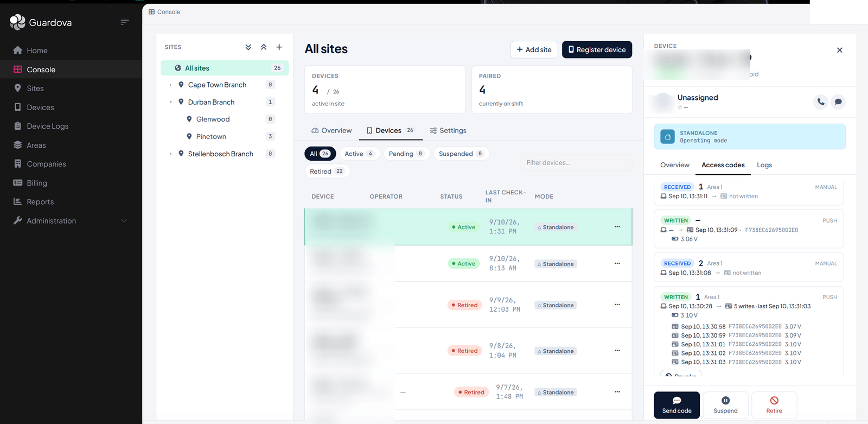Expand all sites using double-chevron down icon
This screenshot has height=424, width=868.
point(248,47)
